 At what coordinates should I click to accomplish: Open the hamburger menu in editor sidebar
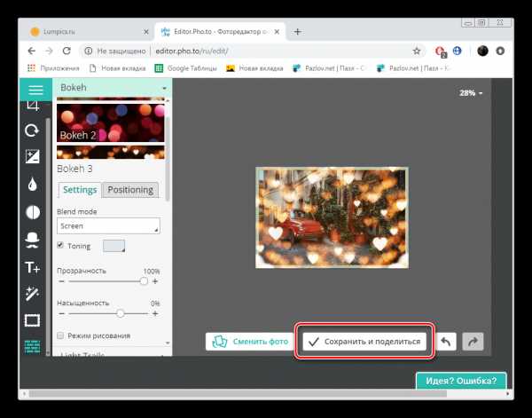click(x=35, y=90)
